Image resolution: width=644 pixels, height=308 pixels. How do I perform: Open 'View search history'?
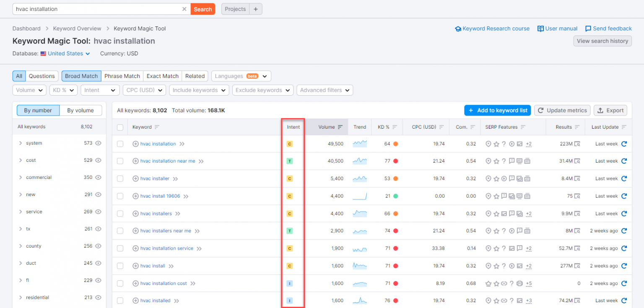pyautogui.click(x=602, y=41)
